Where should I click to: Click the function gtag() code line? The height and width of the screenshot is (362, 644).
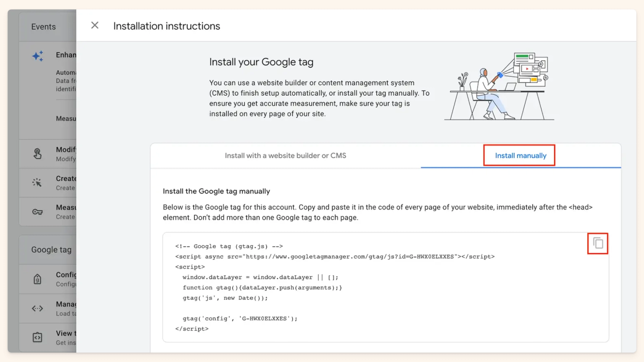(262, 287)
